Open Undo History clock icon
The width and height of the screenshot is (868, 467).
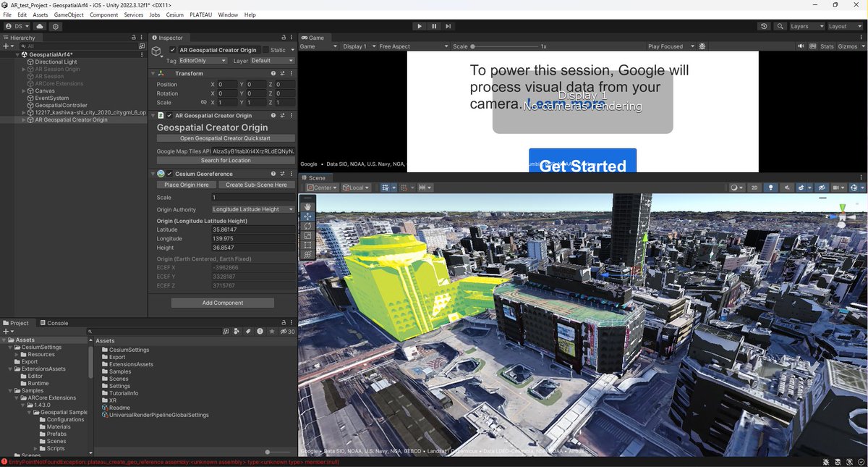coord(765,26)
